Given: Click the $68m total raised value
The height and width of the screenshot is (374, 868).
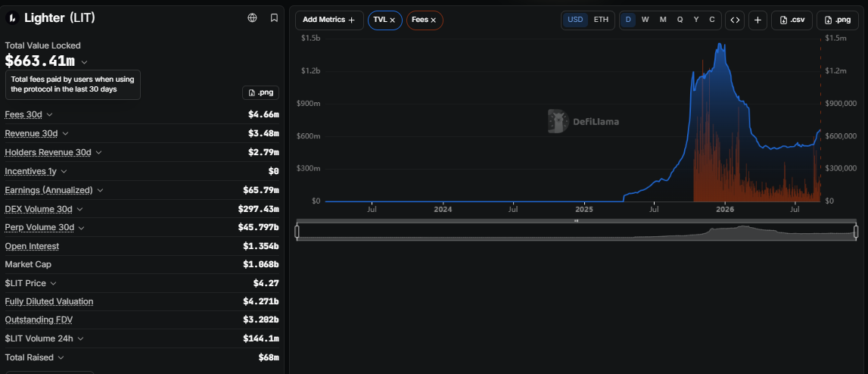Looking at the screenshot, I should click(269, 357).
